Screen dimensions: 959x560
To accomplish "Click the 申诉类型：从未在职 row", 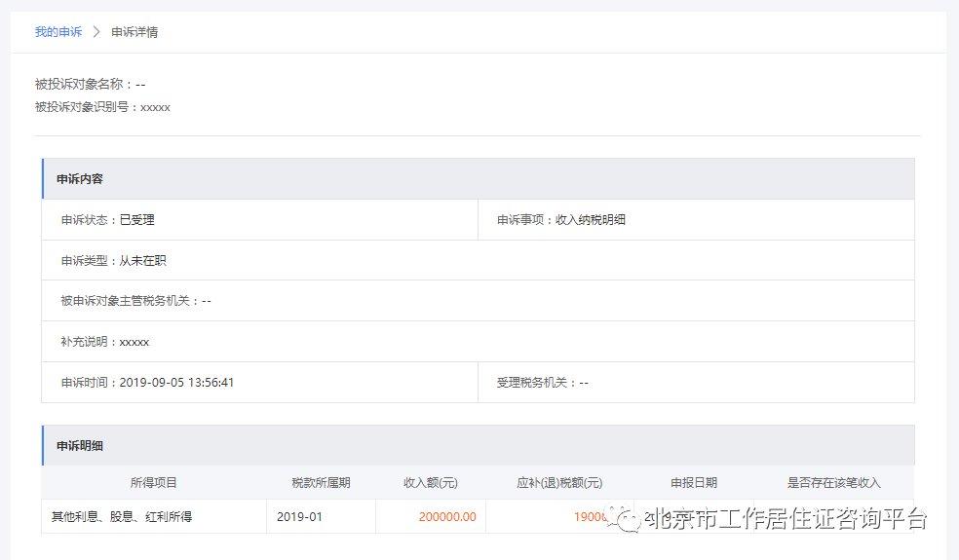I will click(x=479, y=260).
